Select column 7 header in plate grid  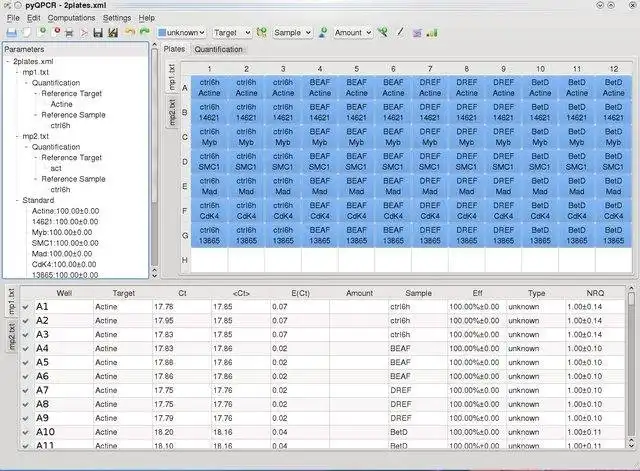[430, 69]
